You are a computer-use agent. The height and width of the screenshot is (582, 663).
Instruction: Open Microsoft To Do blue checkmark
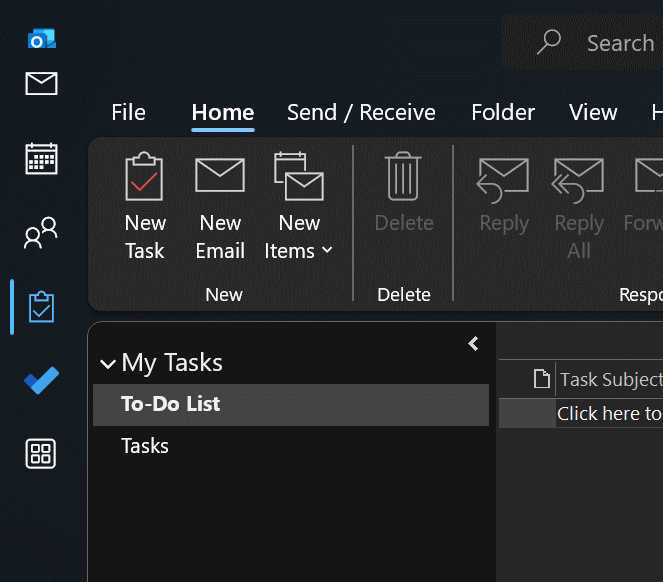[x=41, y=380]
